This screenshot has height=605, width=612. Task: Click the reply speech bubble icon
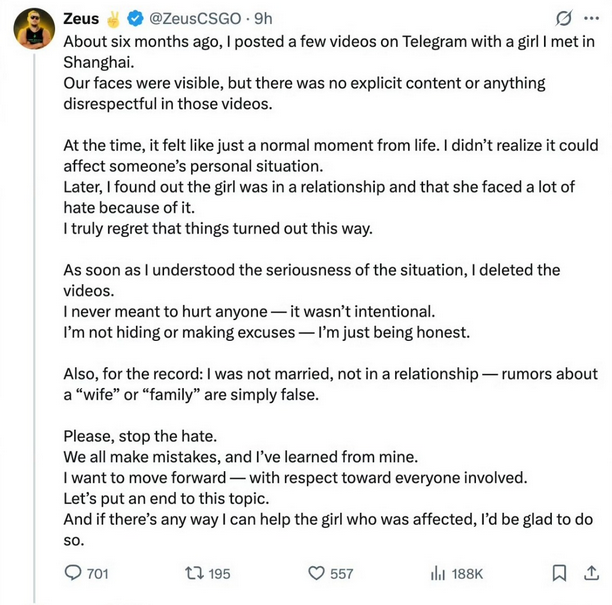[x=73, y=573]
